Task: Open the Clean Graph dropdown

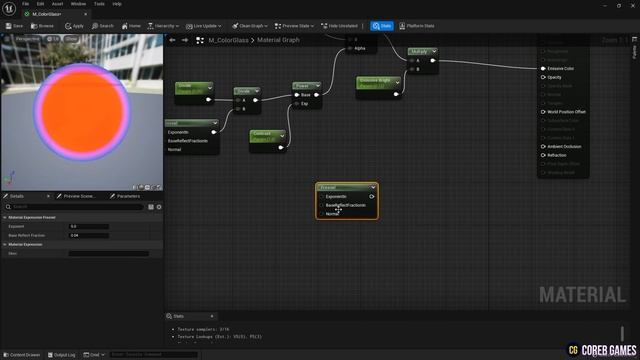Action: (x=250, y=26)
